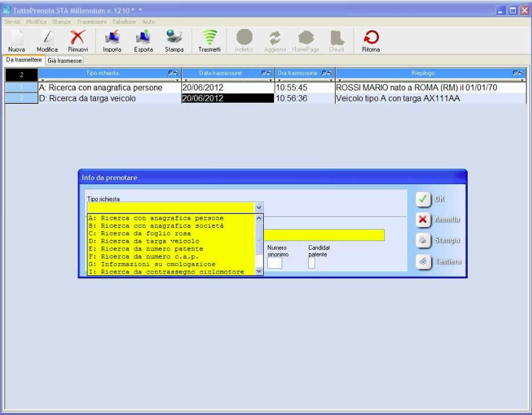Viewport: 532px width, 415px height.
Task: Click the Nuova toolbar icon
Action: [16, 38]
